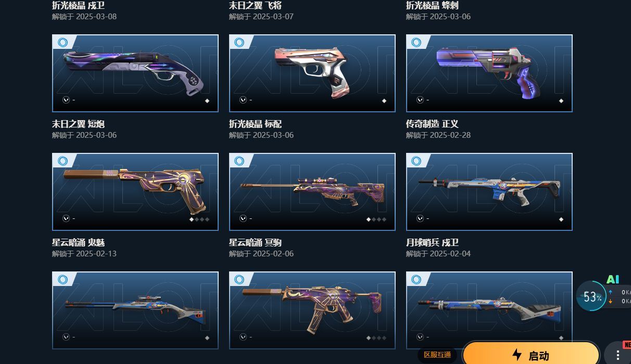Open the 末日之翼 短炮 shotgun skin thumbnail

tap(135, 73)
